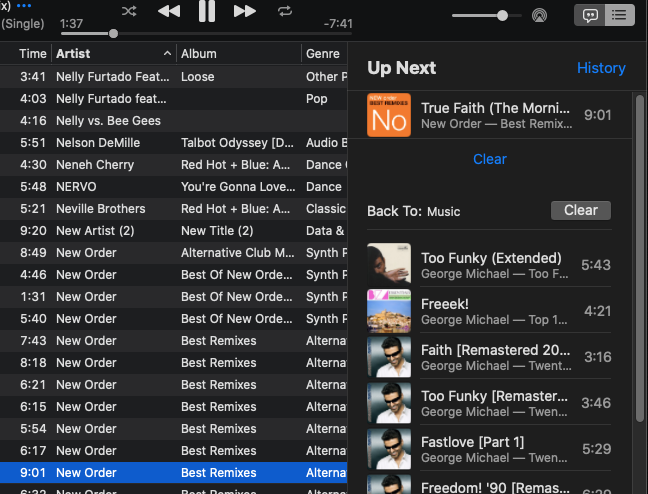
Task: Select Nelson DeMille Talbot Odyssey row
Action: [174, 143]
